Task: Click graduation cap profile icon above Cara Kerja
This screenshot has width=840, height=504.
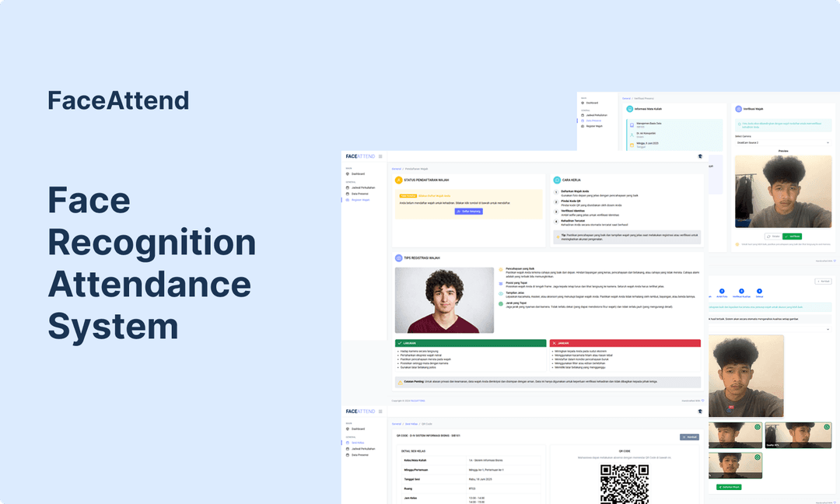Action: (699, 156)
